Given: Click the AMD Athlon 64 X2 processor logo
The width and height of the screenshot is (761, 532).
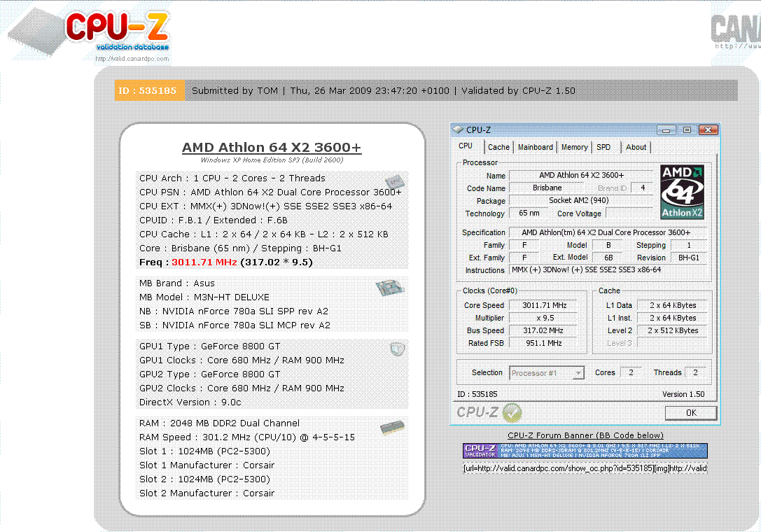Looking at the screenshot, I should coord(682,192).
